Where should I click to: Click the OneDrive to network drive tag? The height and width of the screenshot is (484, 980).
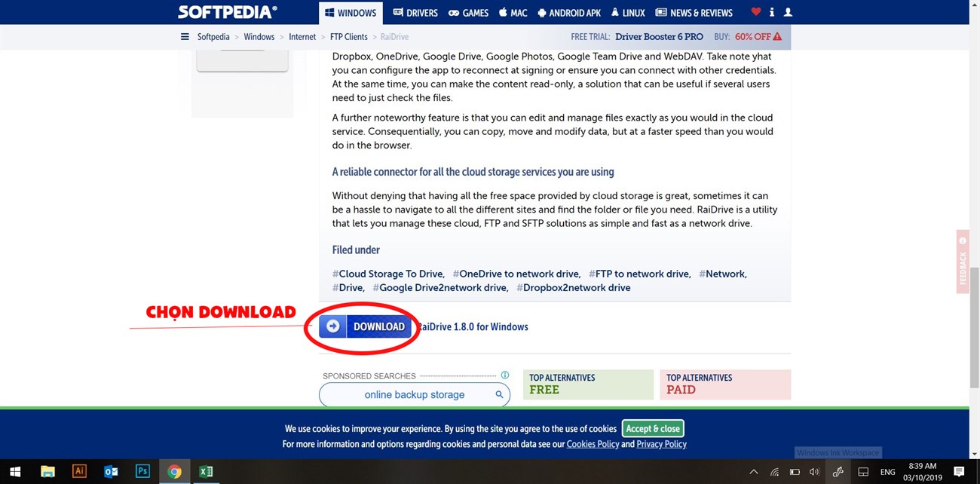coord(516,274)
